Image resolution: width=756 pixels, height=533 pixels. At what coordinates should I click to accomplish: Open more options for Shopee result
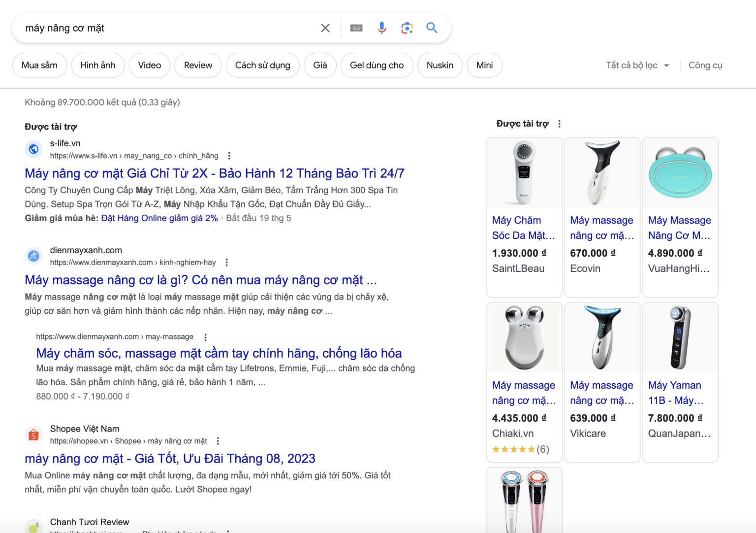click(x=218, y=441)
